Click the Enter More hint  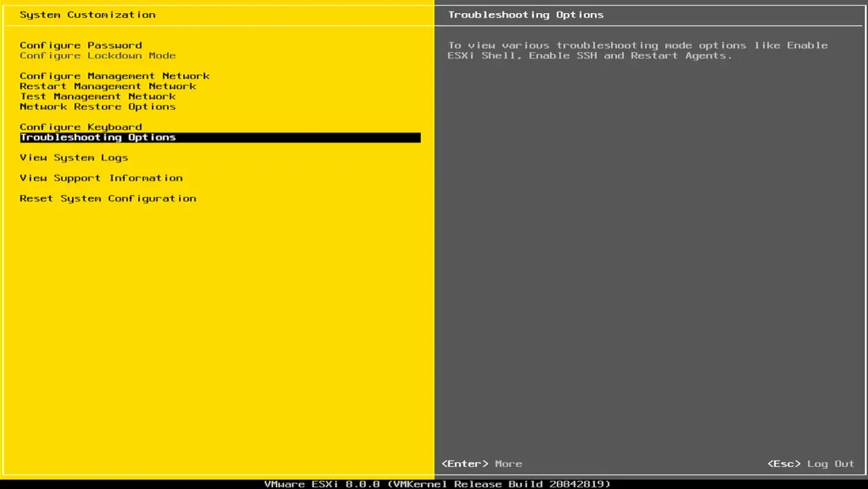point(482,464)
